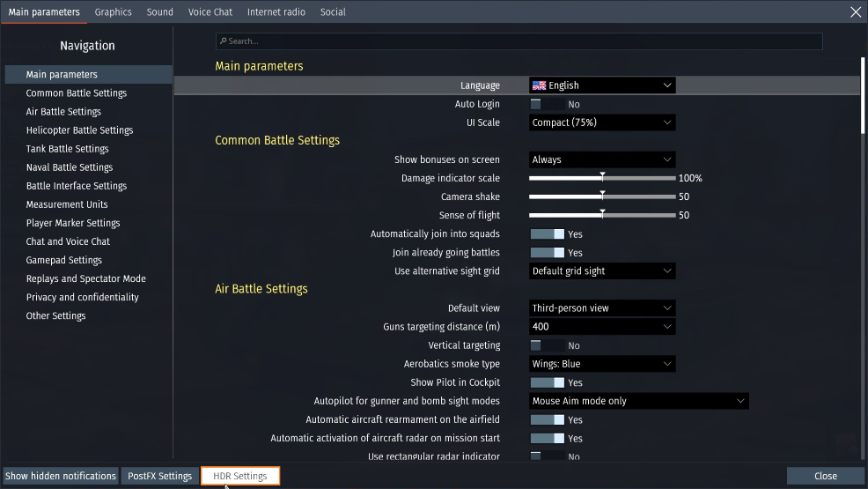The height and width of the screenshot is (489, 868).
Task: Click the magnifier icon in search bar
Action: tap(223, 41)
